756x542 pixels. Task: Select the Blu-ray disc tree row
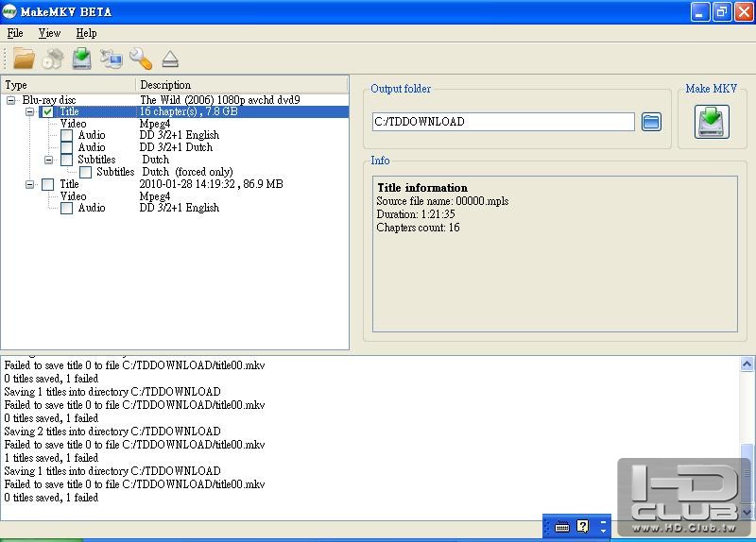point(175,100)
